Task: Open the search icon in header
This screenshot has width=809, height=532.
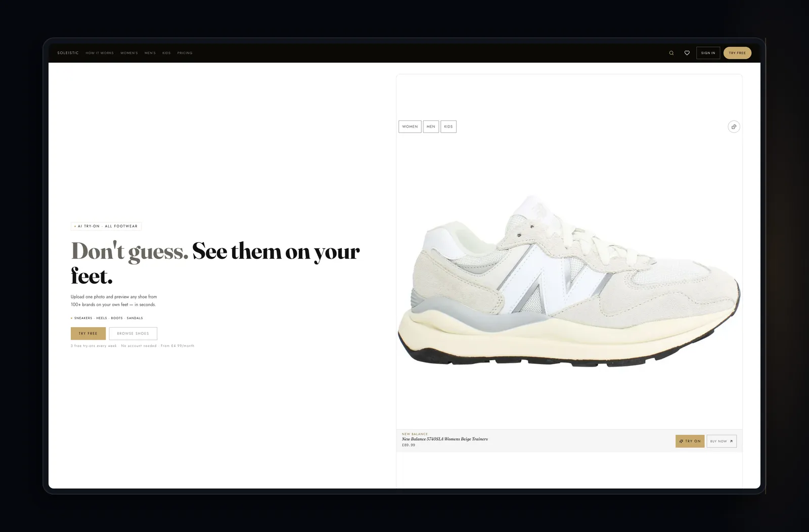Action: (671, 53)
